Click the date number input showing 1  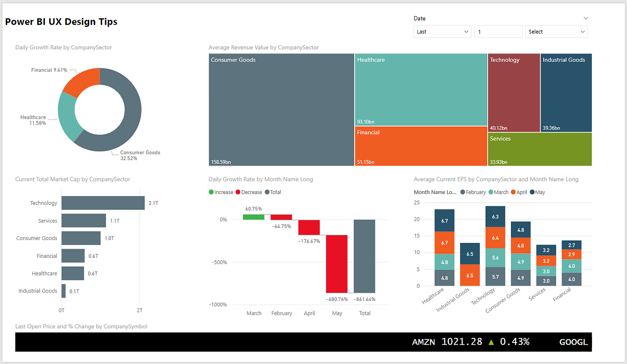pos(498,32)
